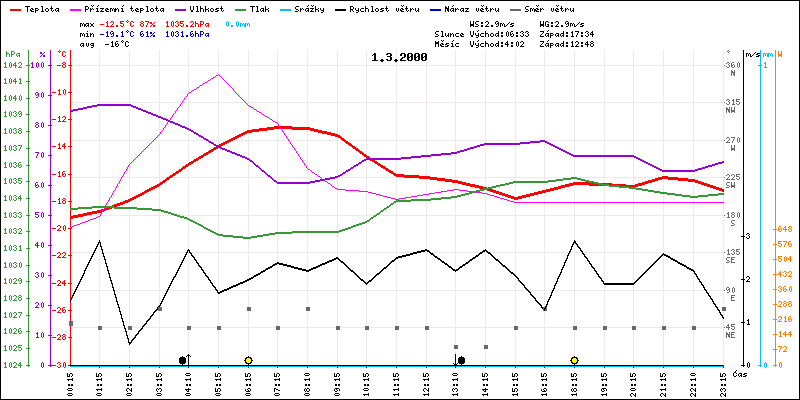Click the moonrise icon near 04:10

pos(184,359)
